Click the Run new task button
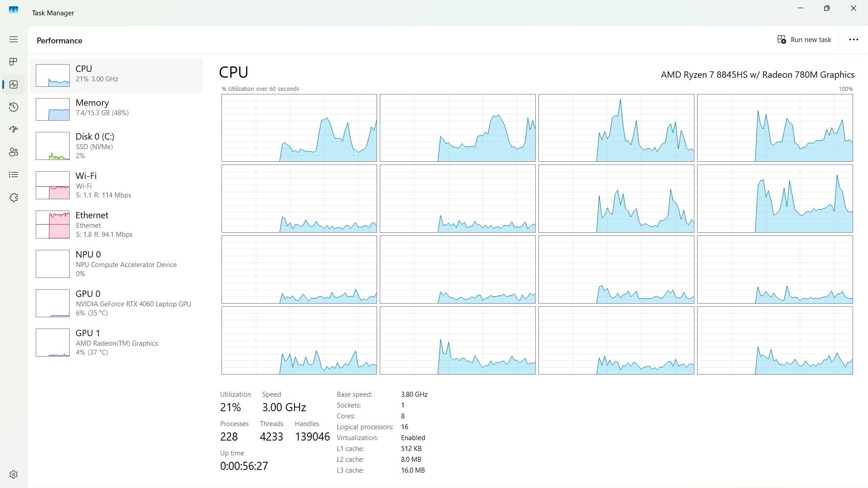Screen dimensions: 868x488 coord(804,40)
